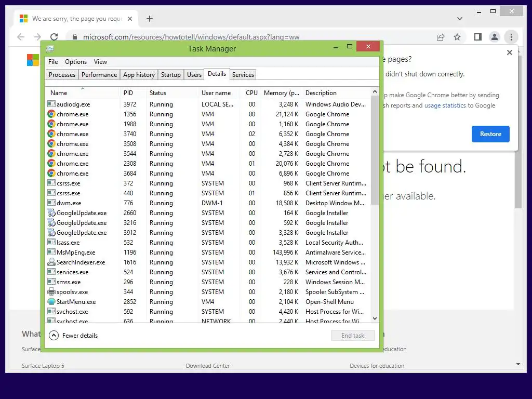Open Download Center footer link
Screen dimensions: 532x399
tap(208, 366)
